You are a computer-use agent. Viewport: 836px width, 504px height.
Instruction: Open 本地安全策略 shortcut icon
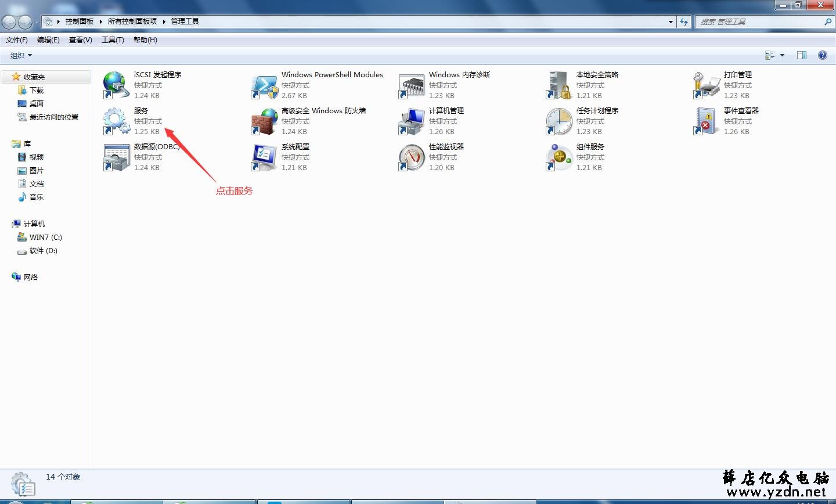click(x=559, y=85)
